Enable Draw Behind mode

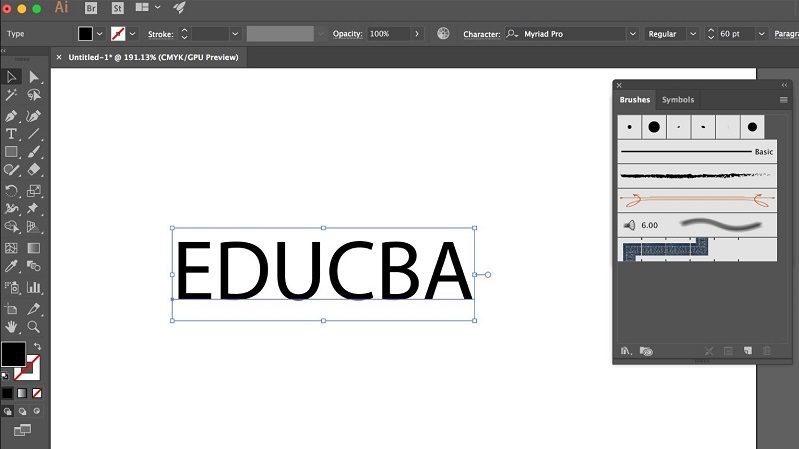click(x=22, y=411)
